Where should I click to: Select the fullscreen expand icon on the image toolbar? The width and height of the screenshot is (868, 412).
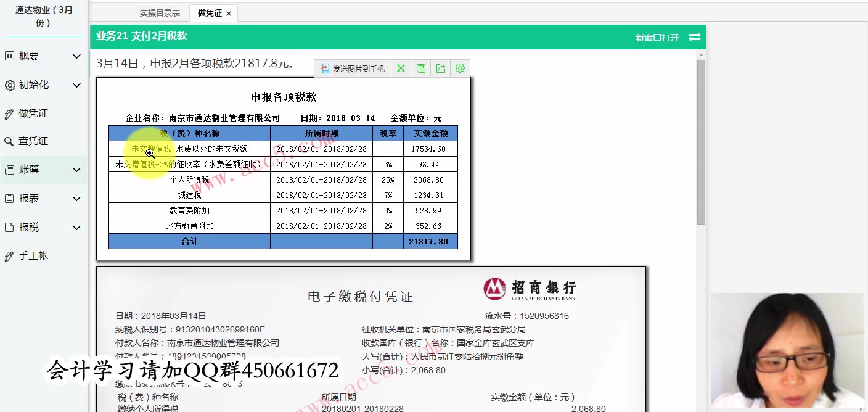[400, 68]
